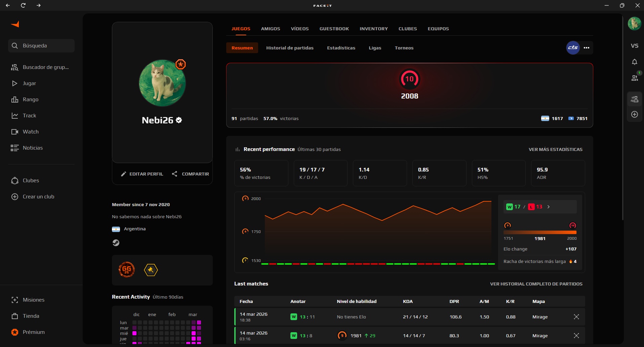This screenshot has height=347, width=644.
Task: Open the linked Steam profile icon
Action: pyautogui.click(x=116, y=243)
